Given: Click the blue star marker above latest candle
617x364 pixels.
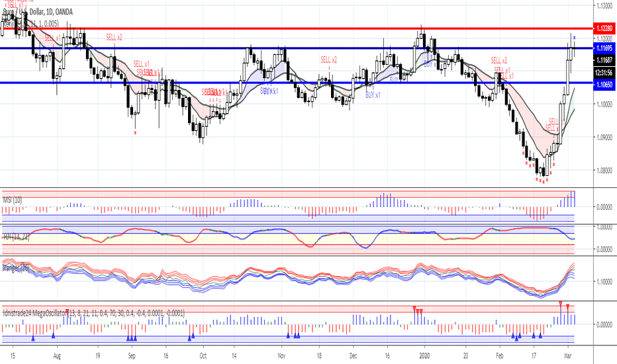Looking at the screenshot, I should [575, 38].
